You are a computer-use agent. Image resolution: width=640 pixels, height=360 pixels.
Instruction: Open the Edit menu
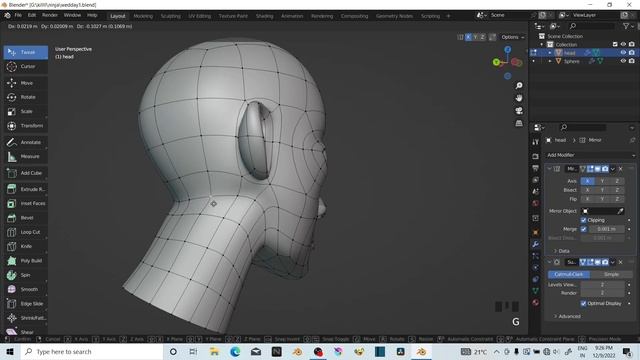coord(32,16)
